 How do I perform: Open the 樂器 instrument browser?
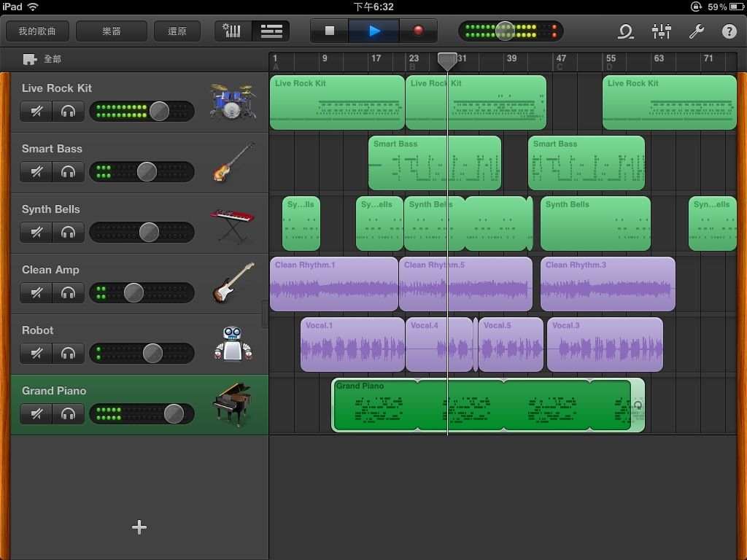pos(112,31)
